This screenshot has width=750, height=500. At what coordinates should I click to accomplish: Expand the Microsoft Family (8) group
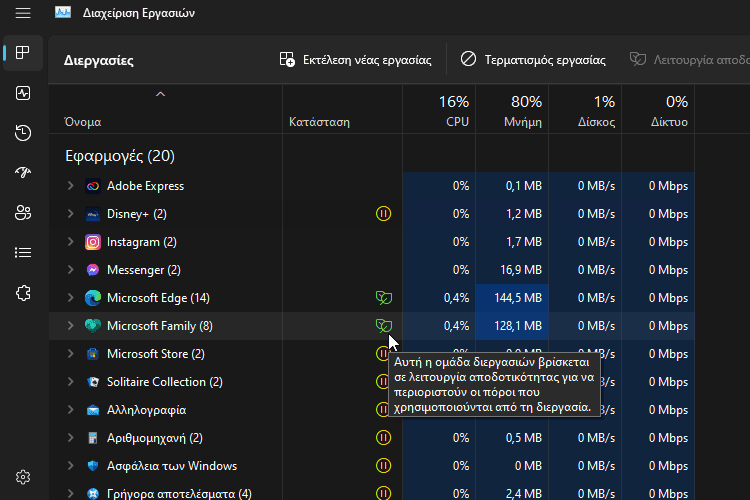tap(70, 326)
